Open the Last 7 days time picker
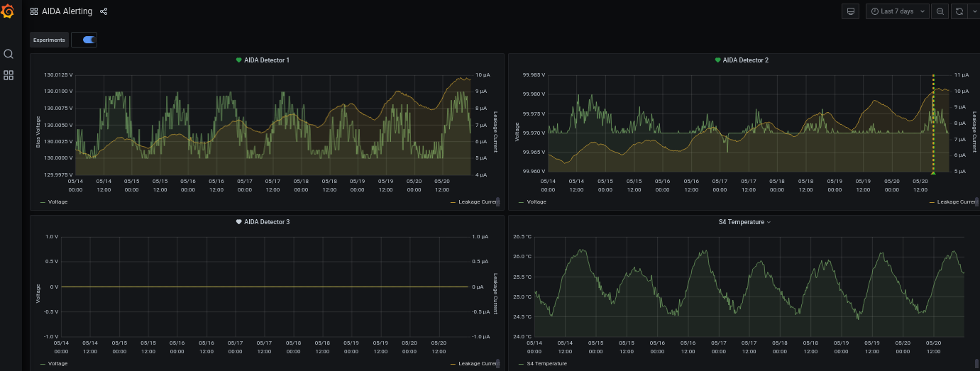The width and height of the screenshot is (980, 371). pos(897,11)
